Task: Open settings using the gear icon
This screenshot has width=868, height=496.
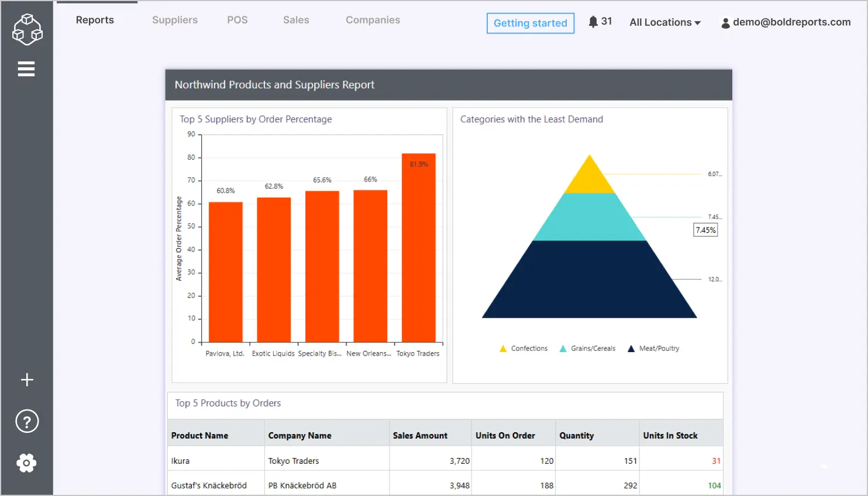Action: pyautogui.click(x=27, y=463)
